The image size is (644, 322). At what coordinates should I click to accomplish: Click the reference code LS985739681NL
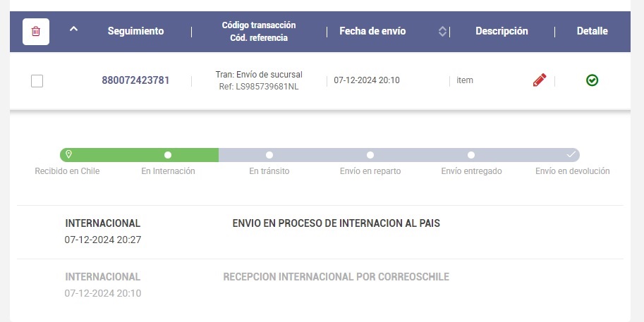point(267,87)
